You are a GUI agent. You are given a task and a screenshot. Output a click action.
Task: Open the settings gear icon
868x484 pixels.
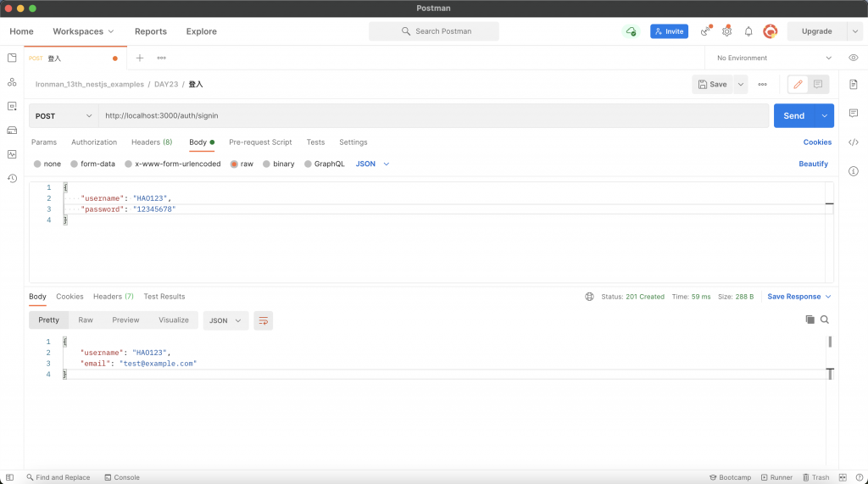(726, 31)
